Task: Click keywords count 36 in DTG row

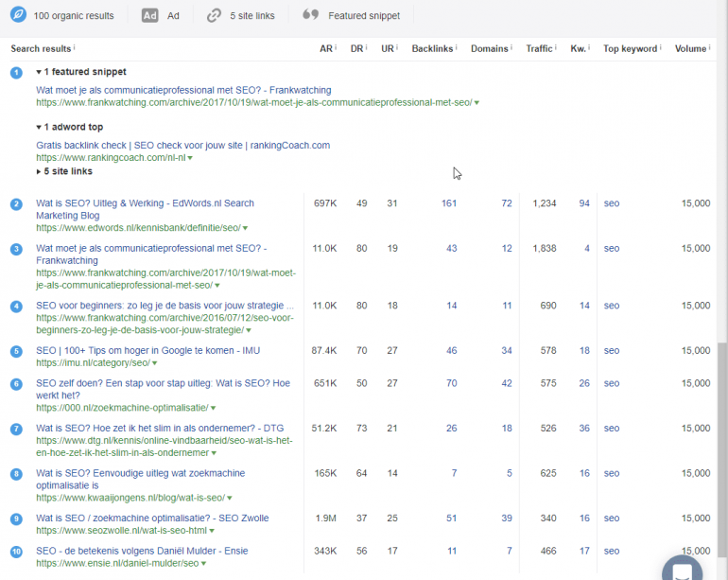Action: [x=584, y=429]
